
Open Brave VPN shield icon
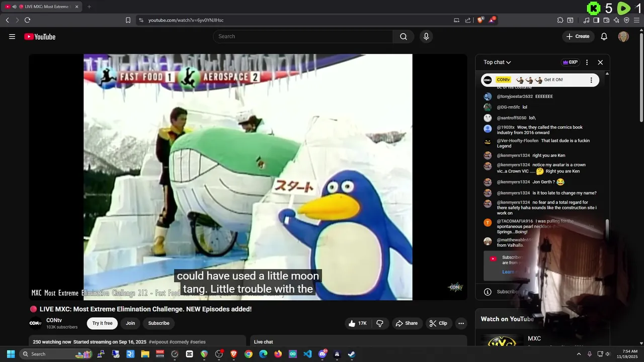click(x=626, y=20)
